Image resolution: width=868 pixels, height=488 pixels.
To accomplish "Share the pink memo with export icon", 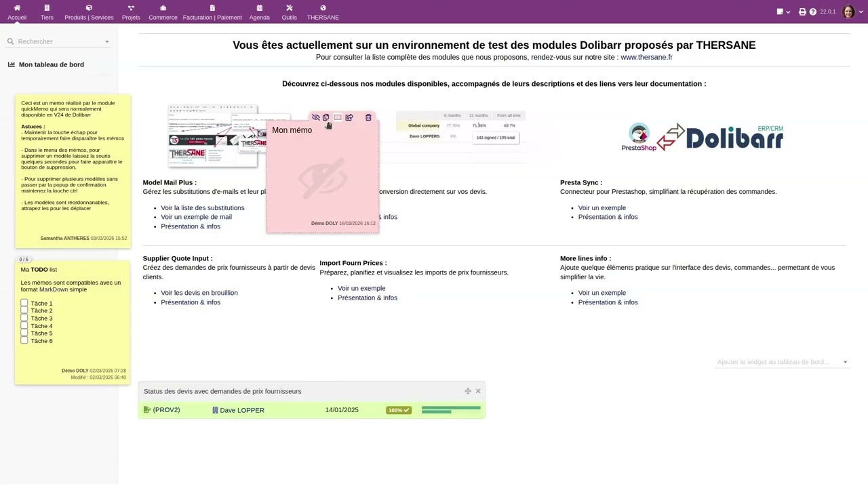I will (x=349, y=117).
